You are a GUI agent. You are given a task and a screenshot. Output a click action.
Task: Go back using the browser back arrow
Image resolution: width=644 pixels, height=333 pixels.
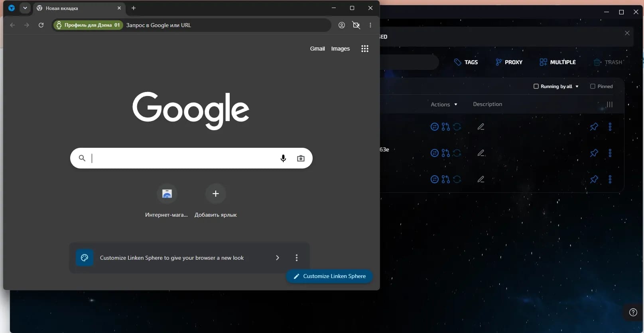click(12, 25)
